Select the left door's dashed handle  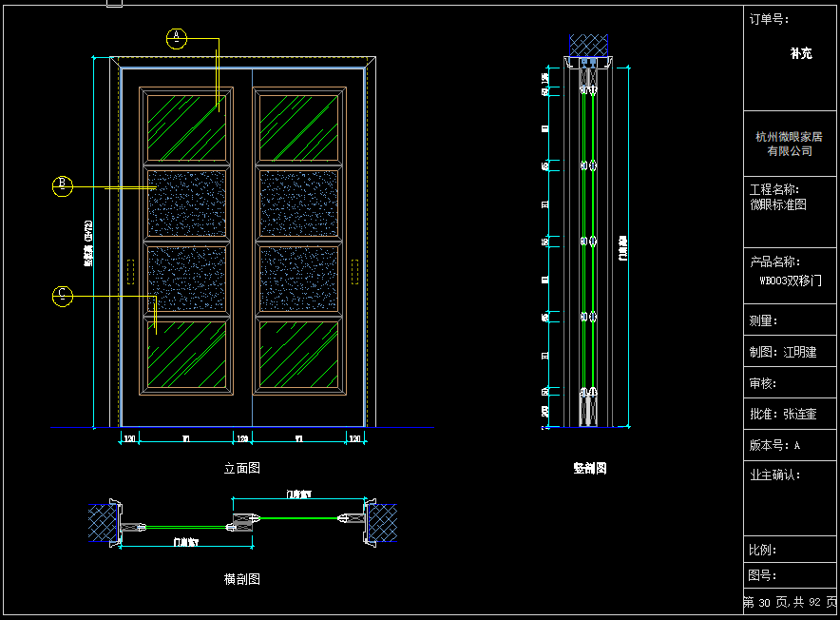(x=129, y=271)
